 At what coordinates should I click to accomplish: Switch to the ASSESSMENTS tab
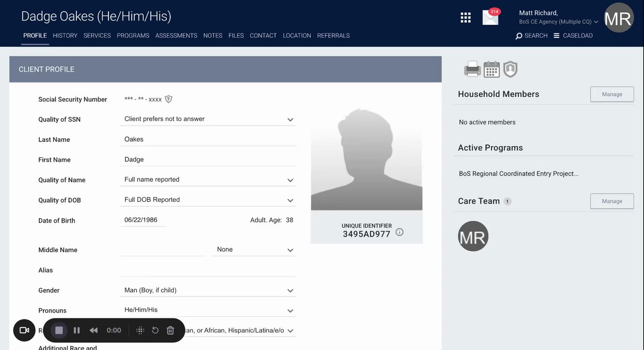[x=176, y=35]
